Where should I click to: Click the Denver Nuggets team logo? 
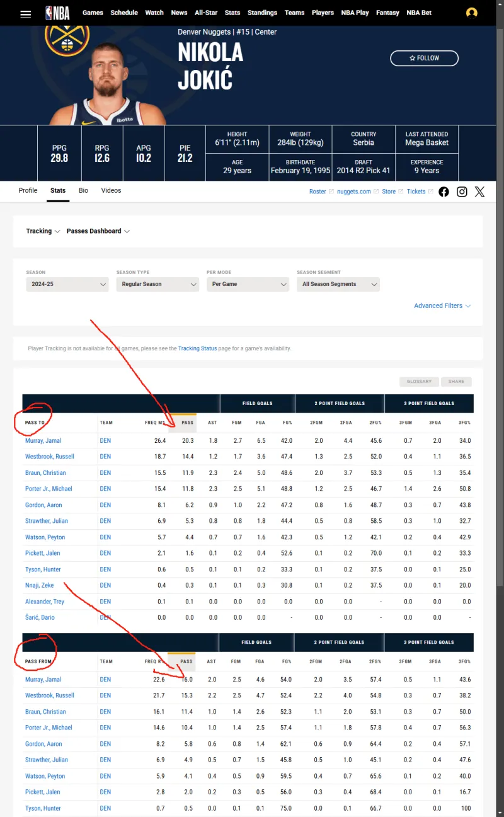point(67,39)
